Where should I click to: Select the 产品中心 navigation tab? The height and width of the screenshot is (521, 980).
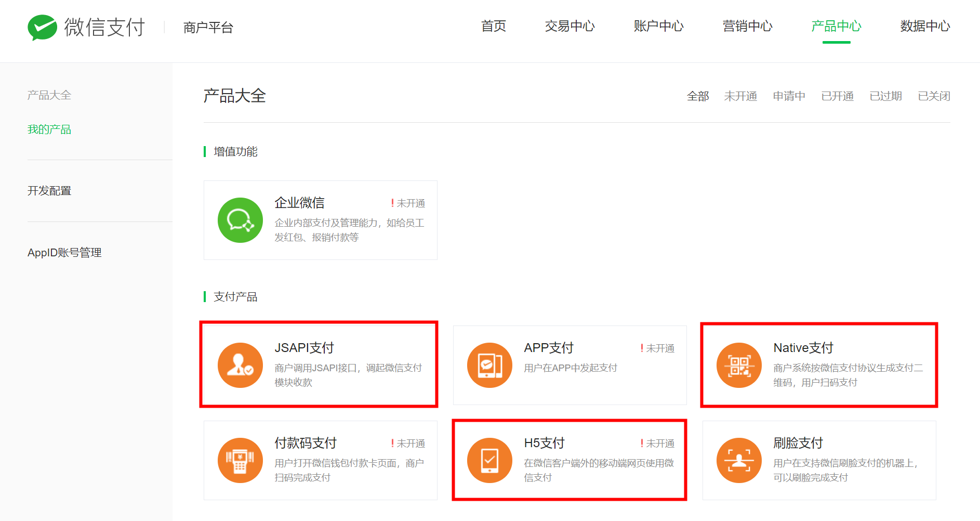pos(837,26)
